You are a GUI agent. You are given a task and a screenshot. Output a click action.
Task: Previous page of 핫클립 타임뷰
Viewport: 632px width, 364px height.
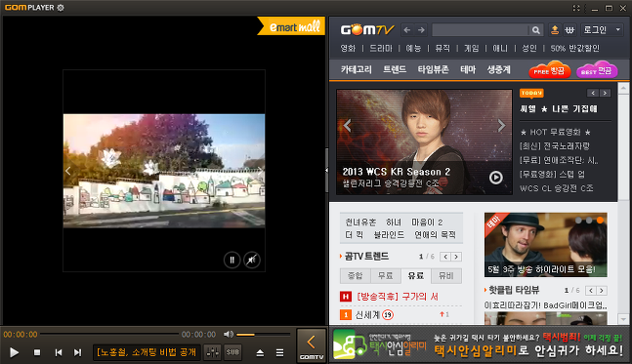tap(591, 290)
